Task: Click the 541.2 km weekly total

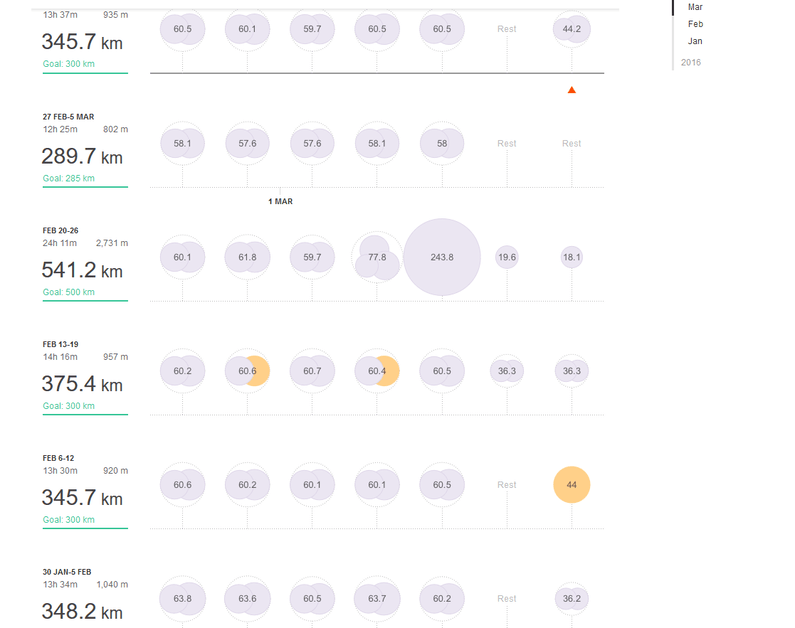Action: (82, 270)
